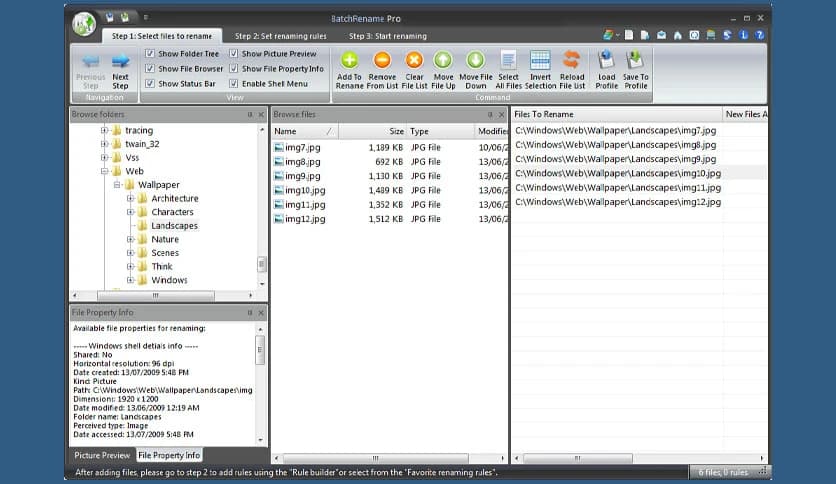Image resolution: width=836 pixels, height=484 pixels.
Task: Select the Characters folder in the tree
Action: pos(172,212)
